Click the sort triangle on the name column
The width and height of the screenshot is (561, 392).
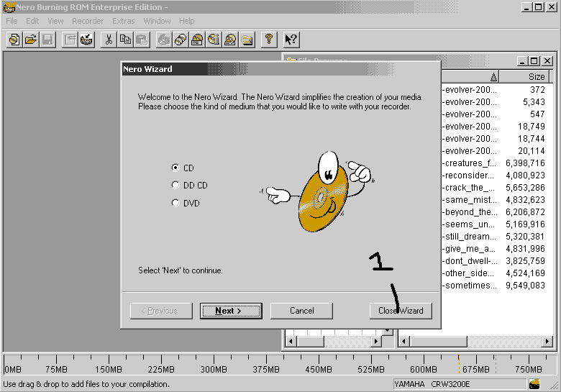coord(493,76)
